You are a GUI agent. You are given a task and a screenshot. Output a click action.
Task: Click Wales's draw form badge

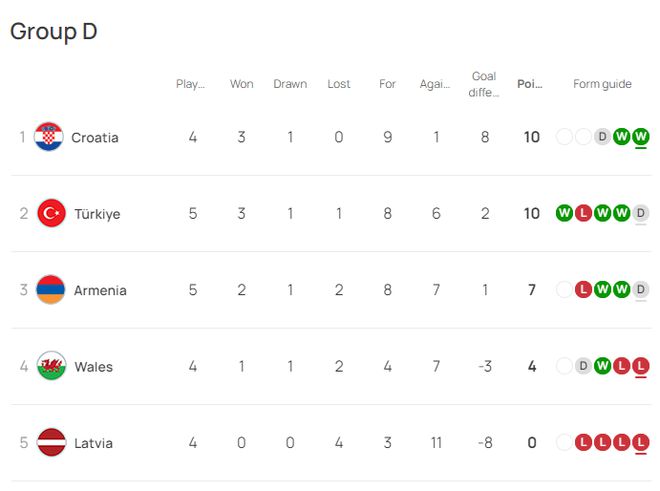(584, 366)
